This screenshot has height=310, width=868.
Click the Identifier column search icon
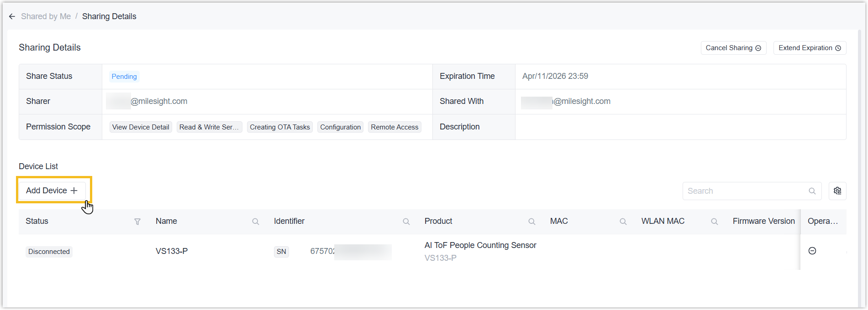[x=406, y=222]
